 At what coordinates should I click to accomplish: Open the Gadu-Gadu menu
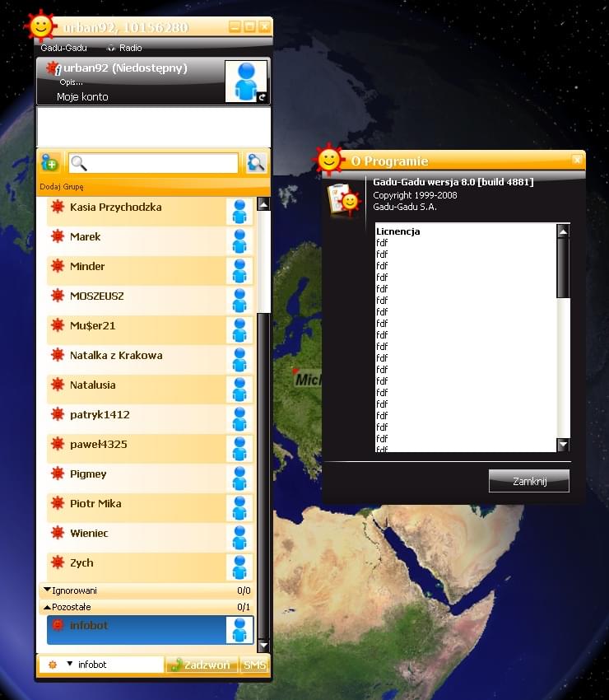[x=64, y=48]
